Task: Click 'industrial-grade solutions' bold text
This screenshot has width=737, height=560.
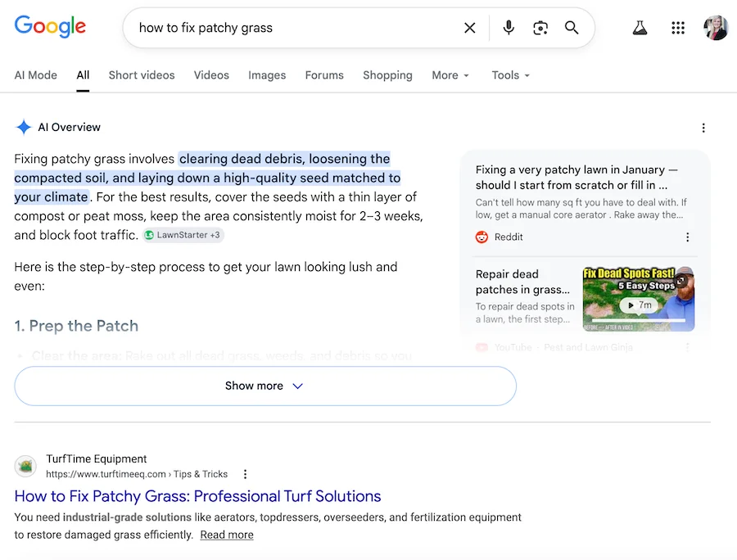Action: tap(127, 517)
